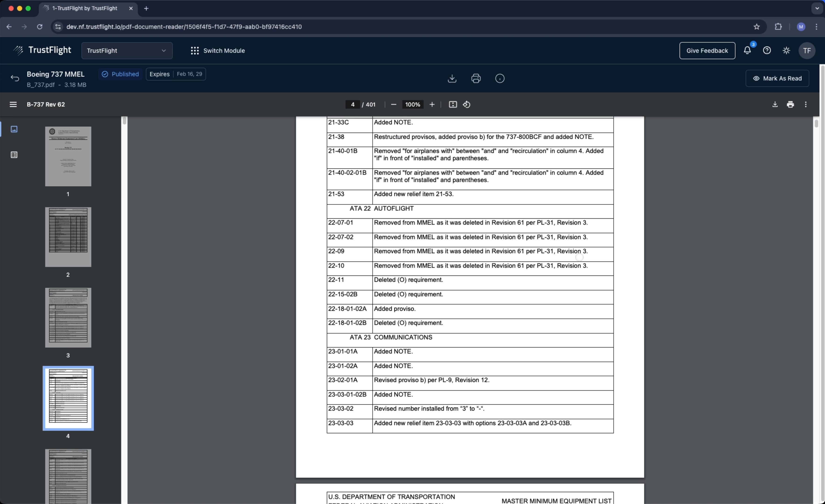Open the help question mark icon

[767, 51]
